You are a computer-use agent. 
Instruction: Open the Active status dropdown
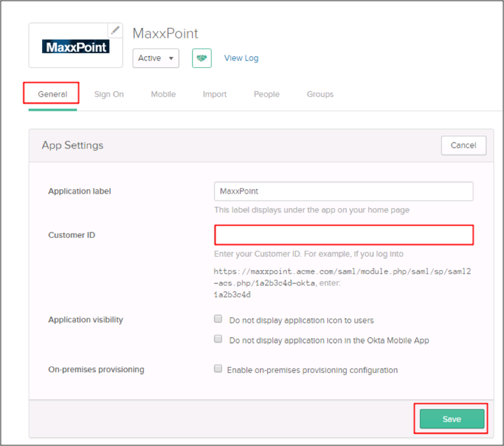click(156, 58)
